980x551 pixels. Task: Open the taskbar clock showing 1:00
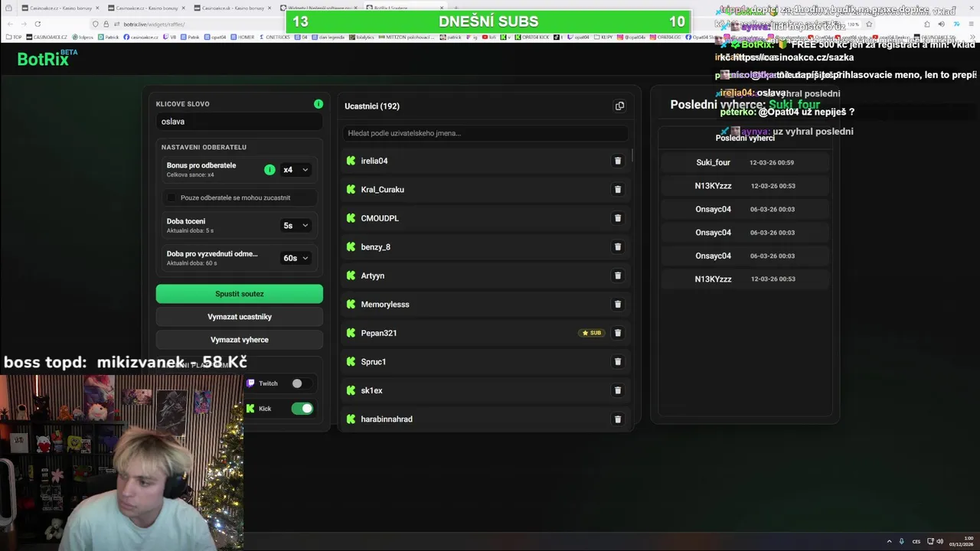[x=962, y=541]
